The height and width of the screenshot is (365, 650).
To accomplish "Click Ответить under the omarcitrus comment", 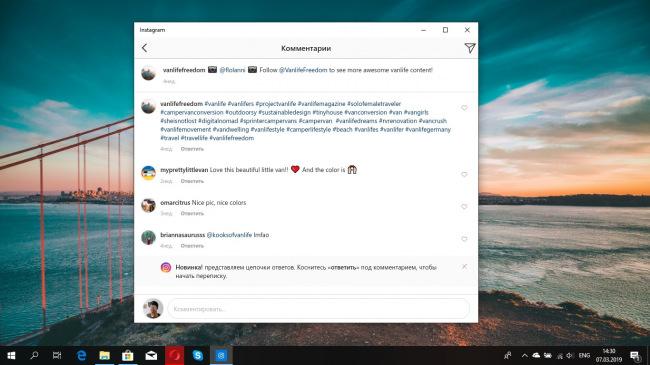I will [192, 214].
